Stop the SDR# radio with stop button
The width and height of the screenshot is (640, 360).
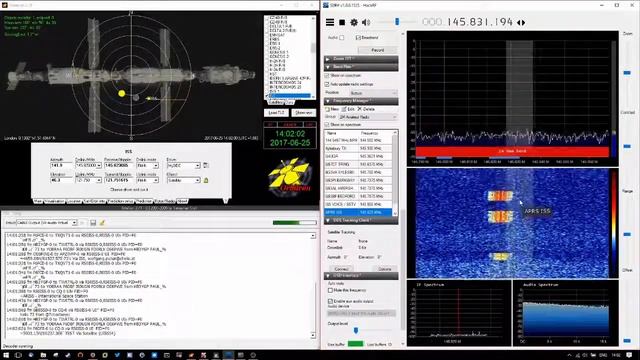click(342, 22)
